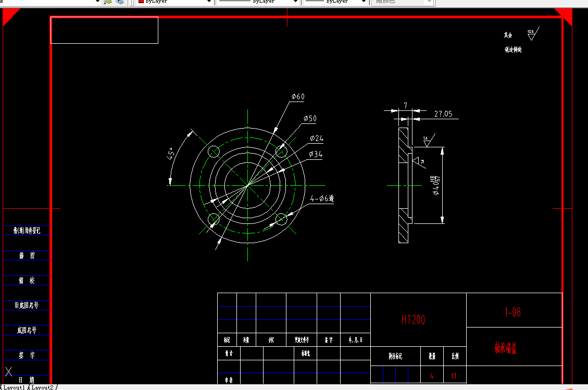Click the 设计 title block cell
588x390 pixels.
pyautogui.click(x=229, y=353)
